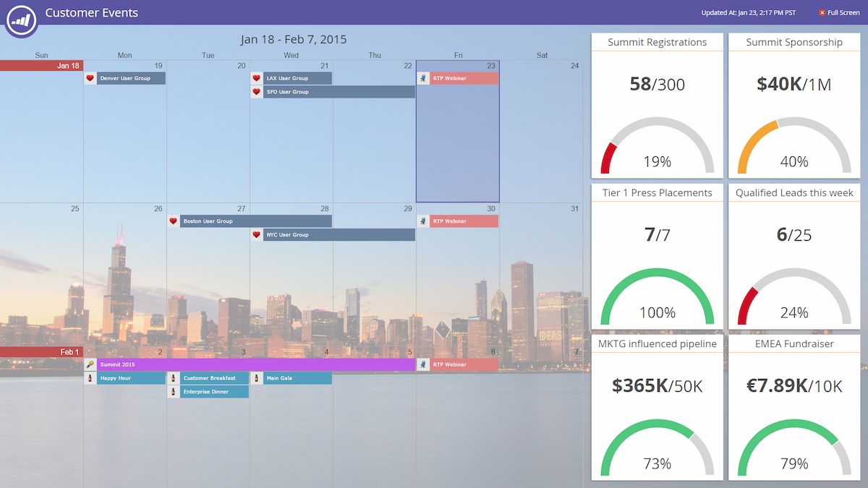This screenshot has width=868, height=488.
Task: Click the Sat column header
Action: [x=542, y=55]
